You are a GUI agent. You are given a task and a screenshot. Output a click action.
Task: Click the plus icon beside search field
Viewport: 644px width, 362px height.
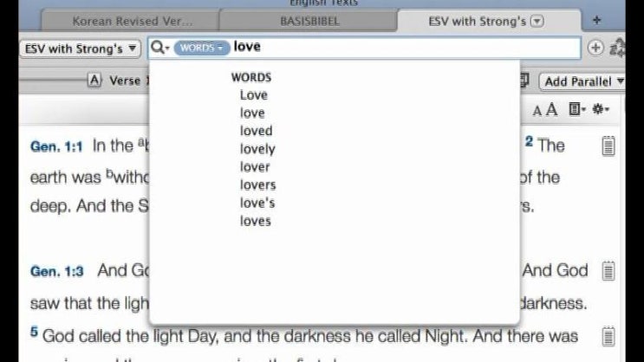click(x=595, y=48)
